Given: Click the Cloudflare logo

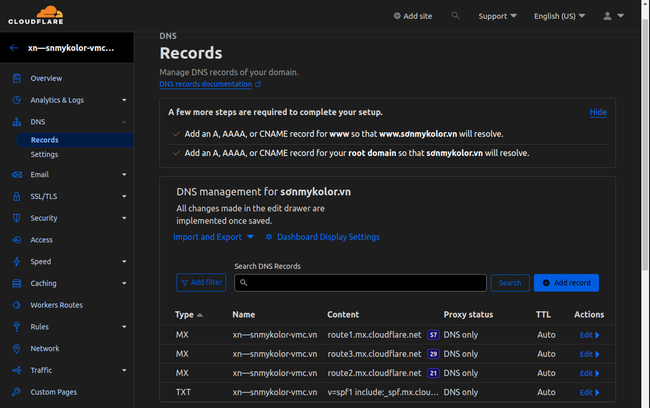Looking at the screenshot, I should [x=36, y=15].
